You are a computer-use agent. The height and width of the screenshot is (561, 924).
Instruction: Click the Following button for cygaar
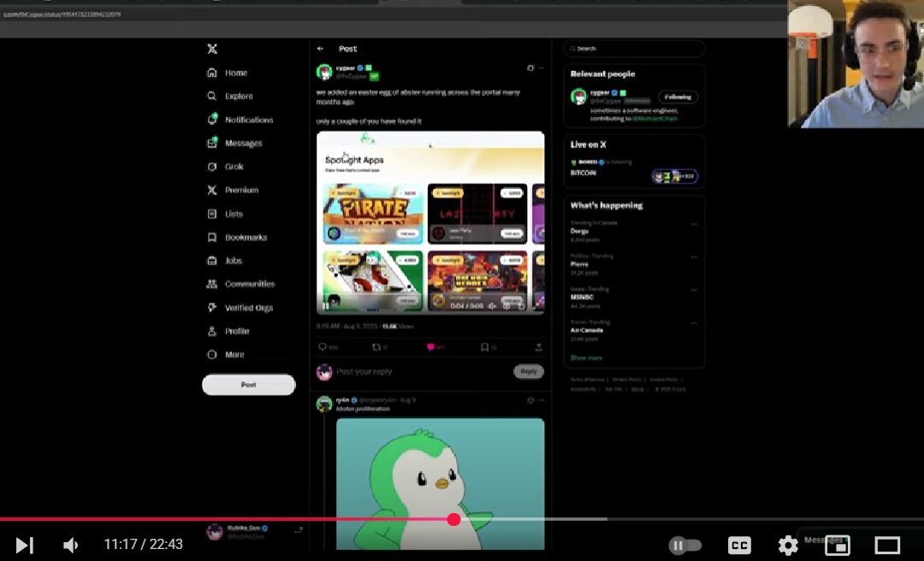coord(678,97)
